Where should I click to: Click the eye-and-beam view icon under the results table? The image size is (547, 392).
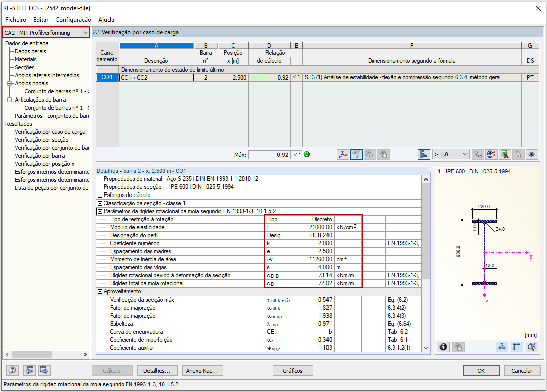[x=370, y=154]
